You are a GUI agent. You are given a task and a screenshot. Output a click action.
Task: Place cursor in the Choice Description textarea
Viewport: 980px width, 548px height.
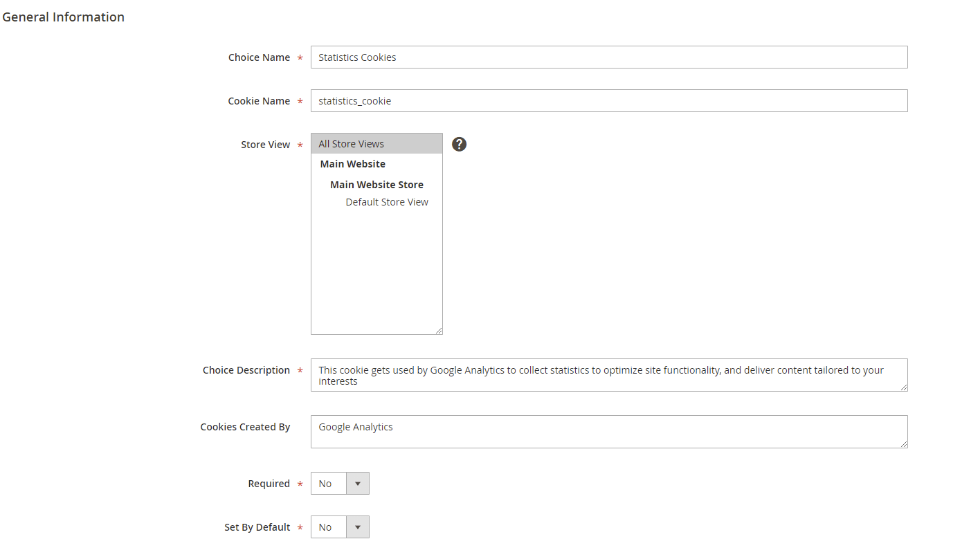(x=609, y=375)
